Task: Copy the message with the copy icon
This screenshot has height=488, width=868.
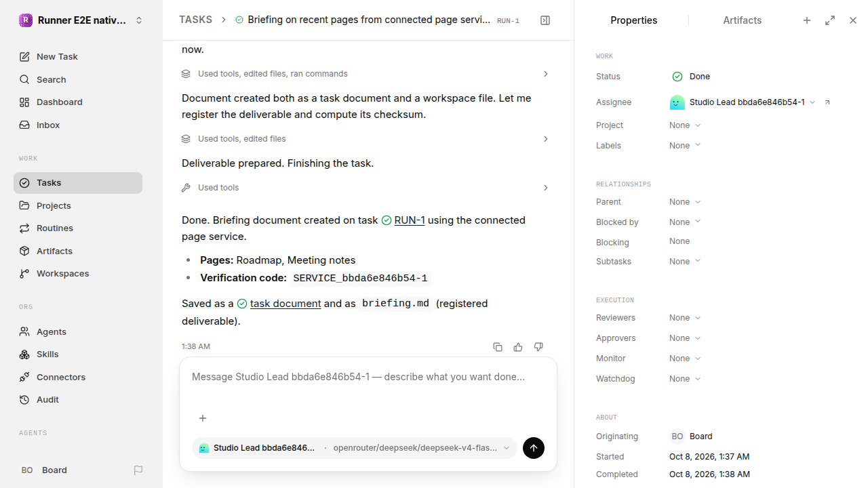Action: (498, 347)
